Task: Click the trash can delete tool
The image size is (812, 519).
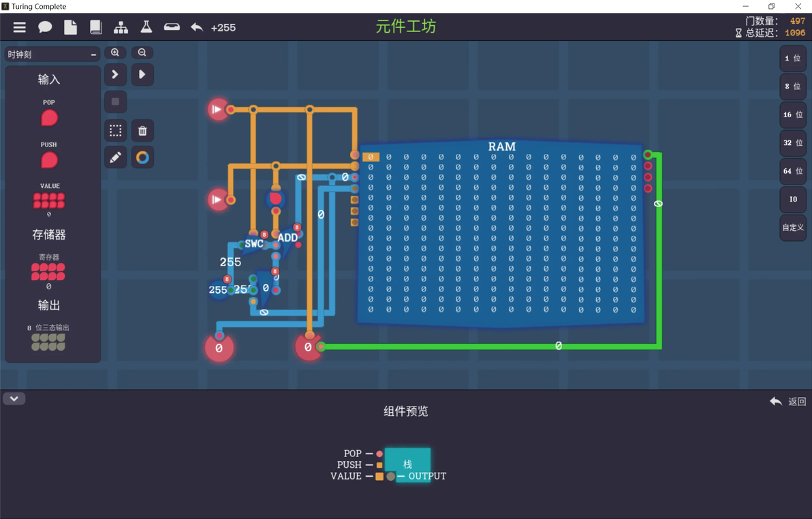Action: click(142, 131)
